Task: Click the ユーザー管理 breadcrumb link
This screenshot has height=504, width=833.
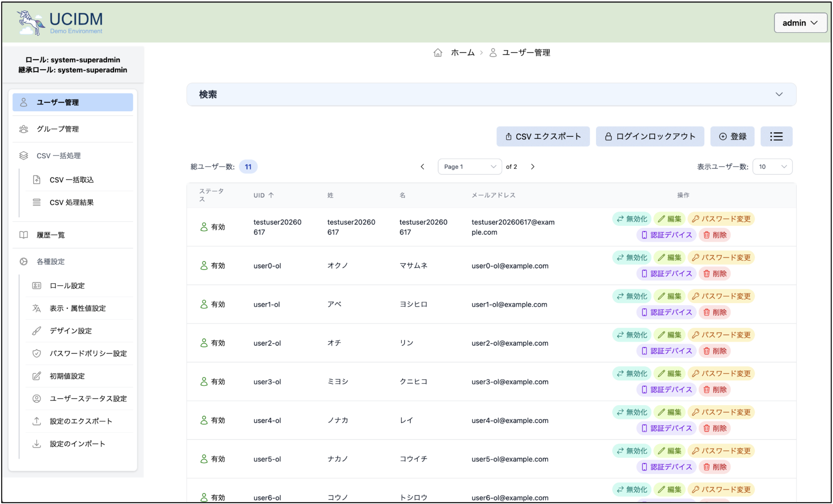Action: tap(526, 53)
